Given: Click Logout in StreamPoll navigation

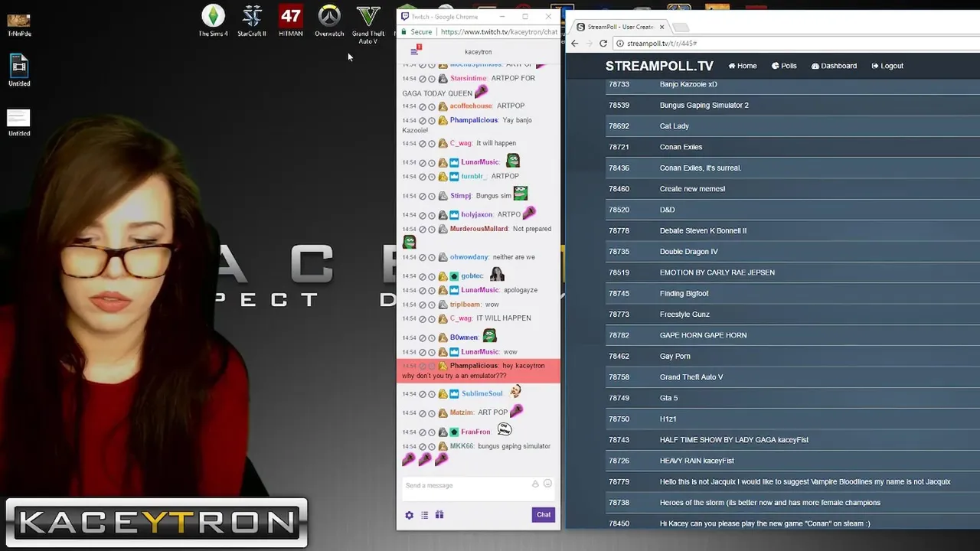Looking at the screenshot, I should (x=887, y=66).
